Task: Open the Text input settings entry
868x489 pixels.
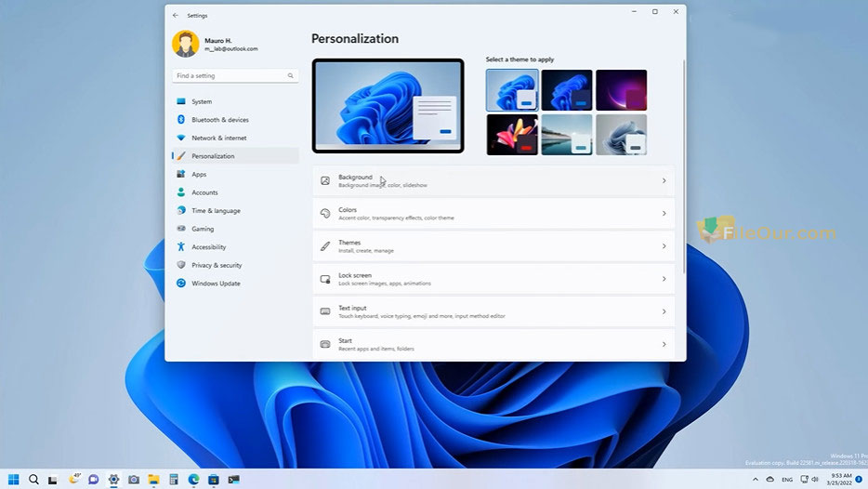Action: point(493,311)
